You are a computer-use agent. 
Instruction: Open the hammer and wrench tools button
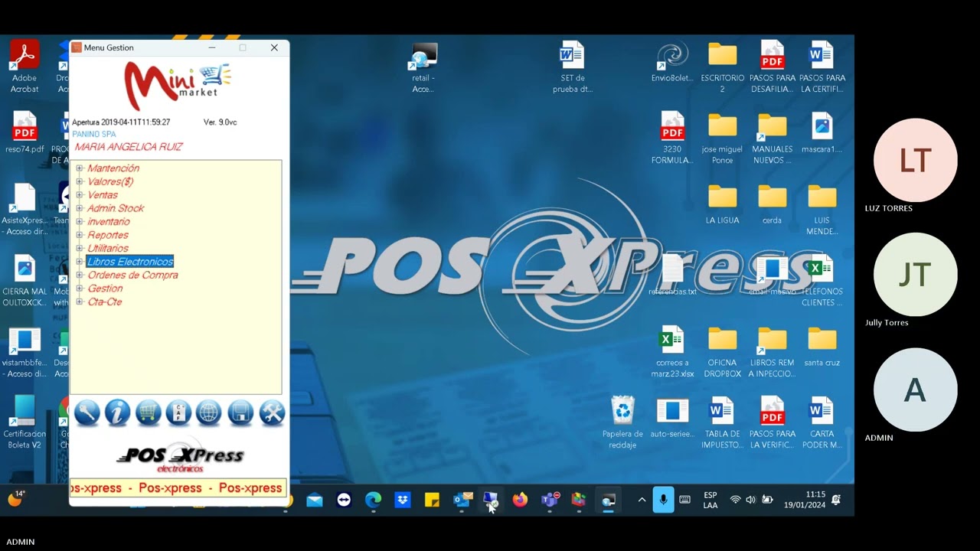[272, 413]
